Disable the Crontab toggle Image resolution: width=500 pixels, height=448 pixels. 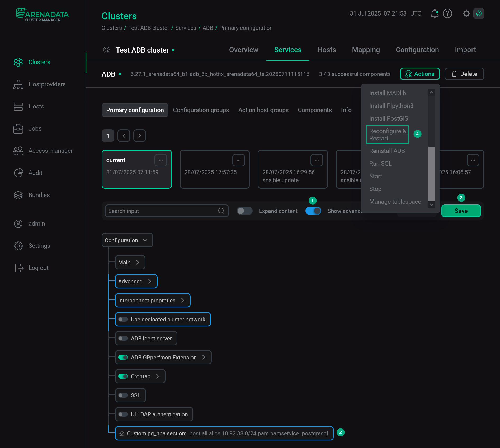pyautogui.click(x=123, y=376)
